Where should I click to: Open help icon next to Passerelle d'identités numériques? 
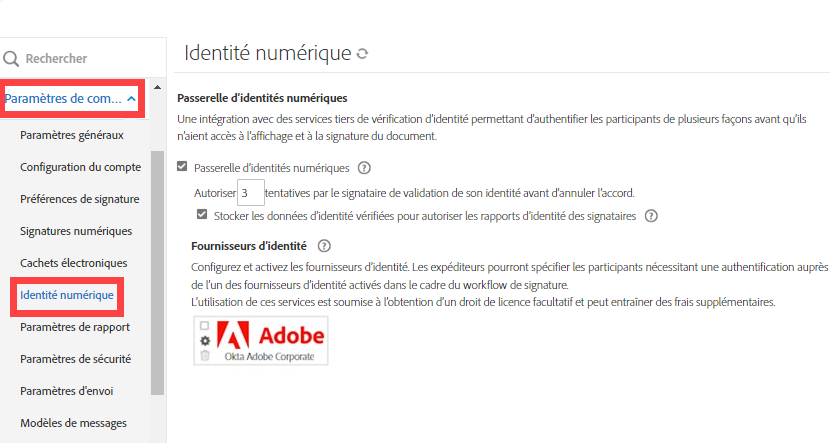coord(364,168)
